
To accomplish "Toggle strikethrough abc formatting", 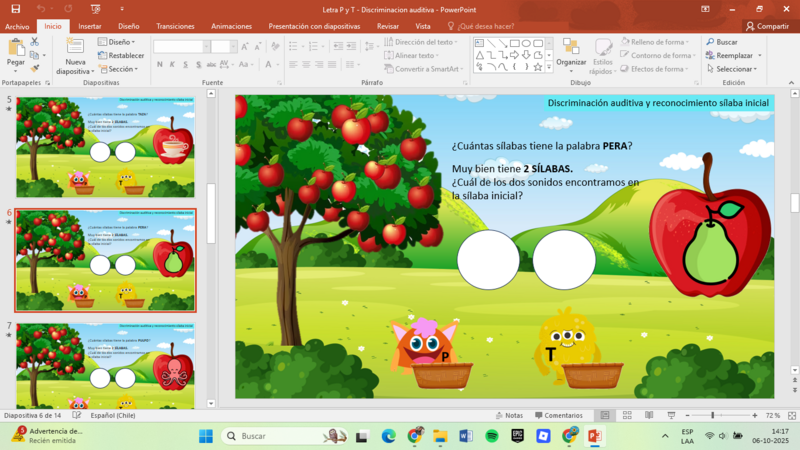I will point(211,64).
